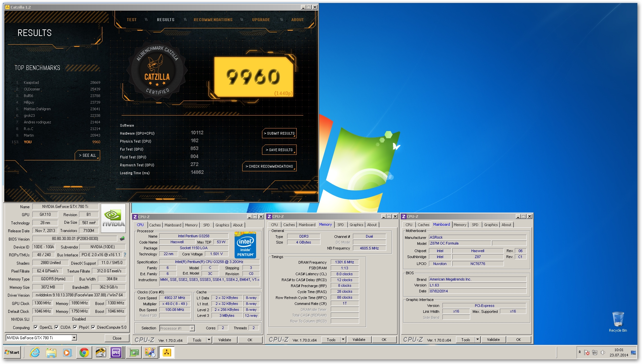This screenshot has height=364, width=642.
Task: Click the bus interface question mark icon
Action: [x=125, y=255]
